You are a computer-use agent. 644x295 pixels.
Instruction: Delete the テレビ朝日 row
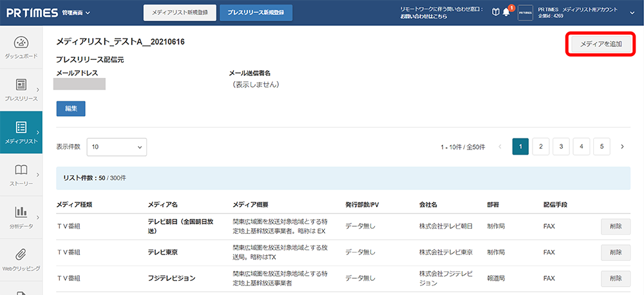[x=616, y=226]
